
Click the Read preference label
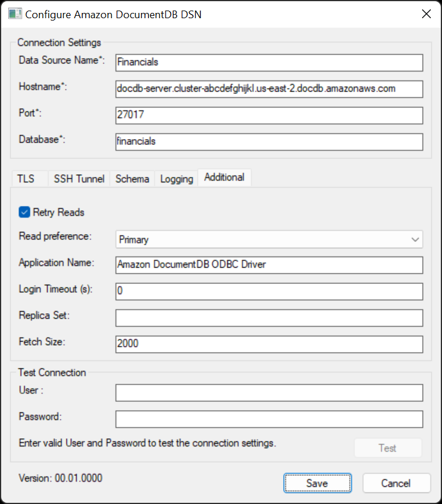[55, 236]
